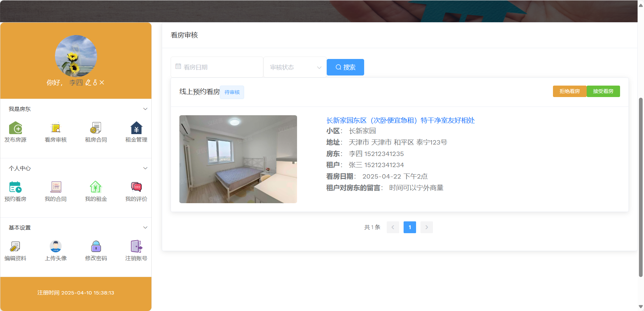The height and width of the screenshot is (311, 644).
Task: Click the 待审核 status tag
Action: [232, 92]
